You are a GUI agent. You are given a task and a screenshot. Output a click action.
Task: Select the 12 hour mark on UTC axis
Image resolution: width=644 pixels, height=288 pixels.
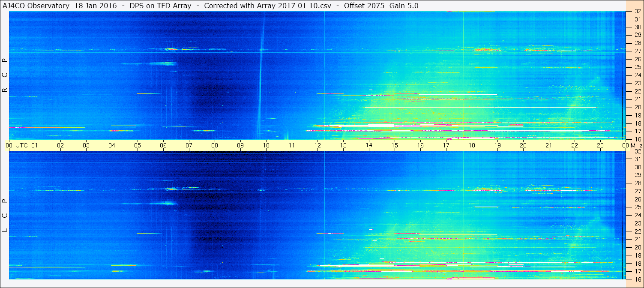[318, 145]
